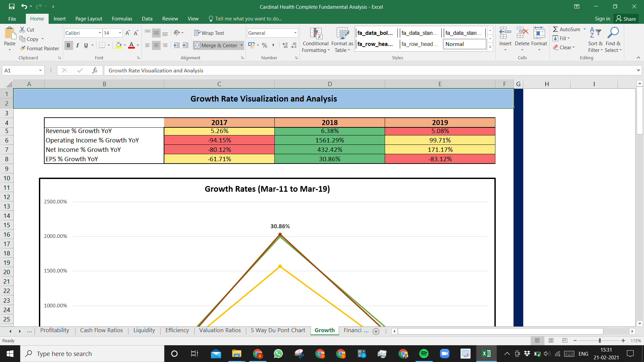Image resolution: width=644 pixels, height=362 pixels.
Task: Open the Insert ribbon tab
Action: coord(59,19)
